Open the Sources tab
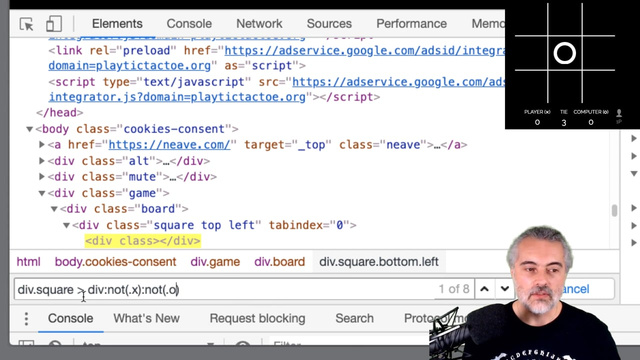This screenshot has height=360, width=640. pyautogui.click(x=329, y=24)
